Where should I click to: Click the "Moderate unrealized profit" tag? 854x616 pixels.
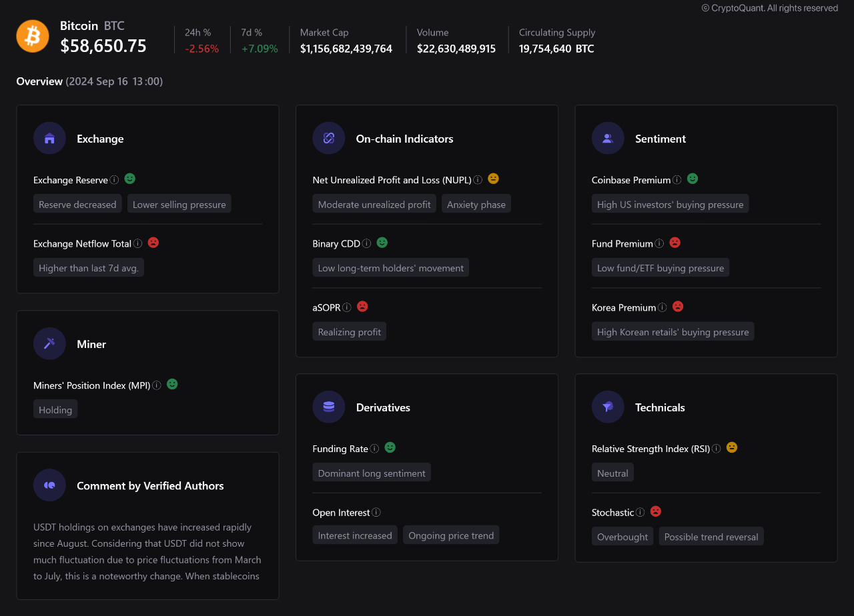click(x=374, y=204)
